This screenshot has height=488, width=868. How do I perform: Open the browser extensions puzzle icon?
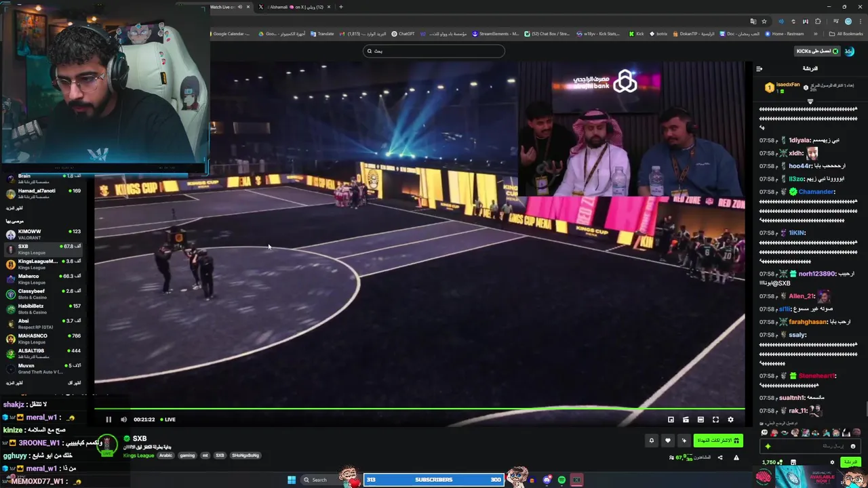pyautogui.click(x=818, y=21)
